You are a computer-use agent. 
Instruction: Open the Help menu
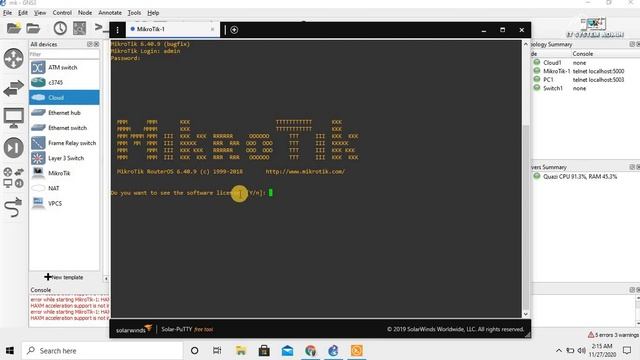153,13
